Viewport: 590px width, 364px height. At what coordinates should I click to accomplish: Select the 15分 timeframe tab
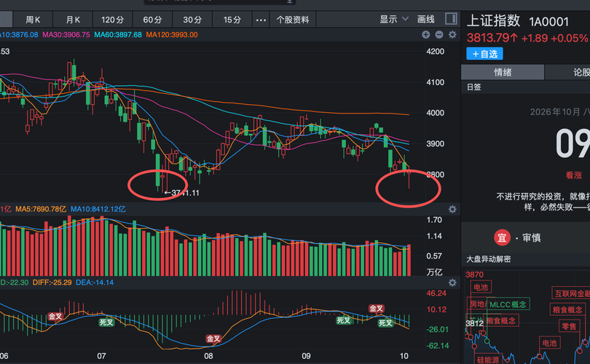(232, 20)
